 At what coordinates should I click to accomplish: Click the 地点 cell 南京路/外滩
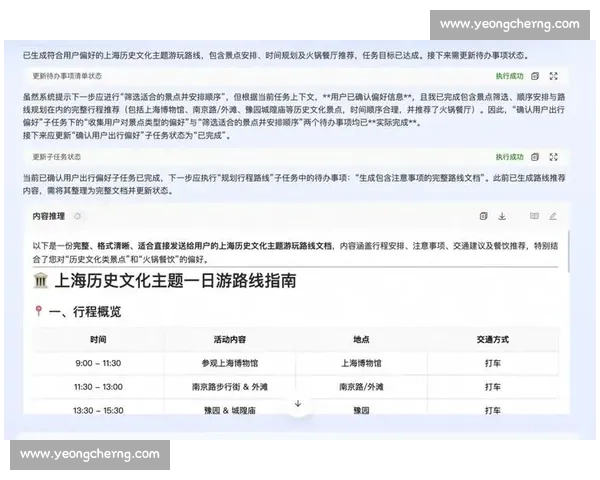coord(361,387)
